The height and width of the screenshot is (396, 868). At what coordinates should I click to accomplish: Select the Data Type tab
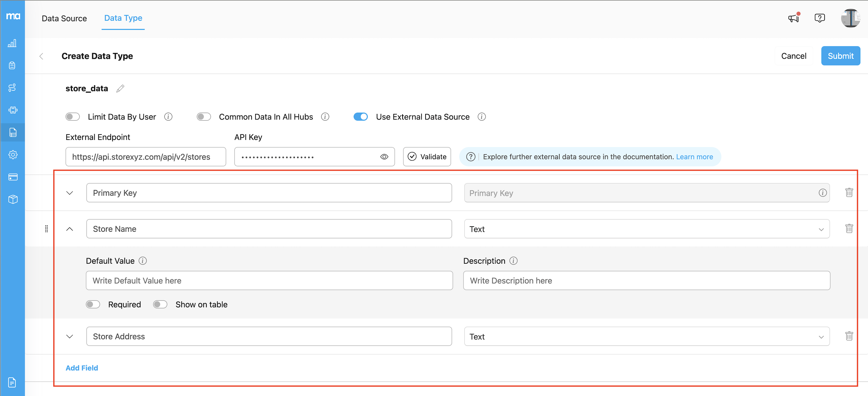tap(123, 18)
